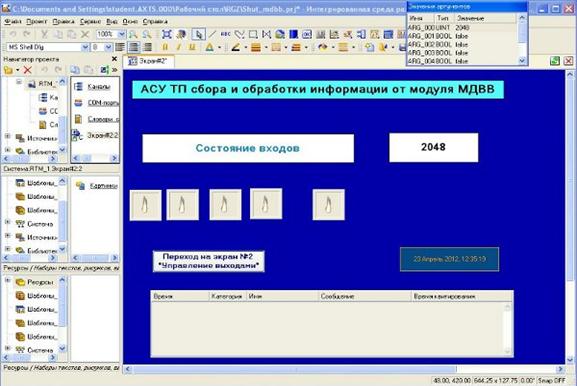
Task: Open the Сервис menu
Action: [x=90, y=22]
